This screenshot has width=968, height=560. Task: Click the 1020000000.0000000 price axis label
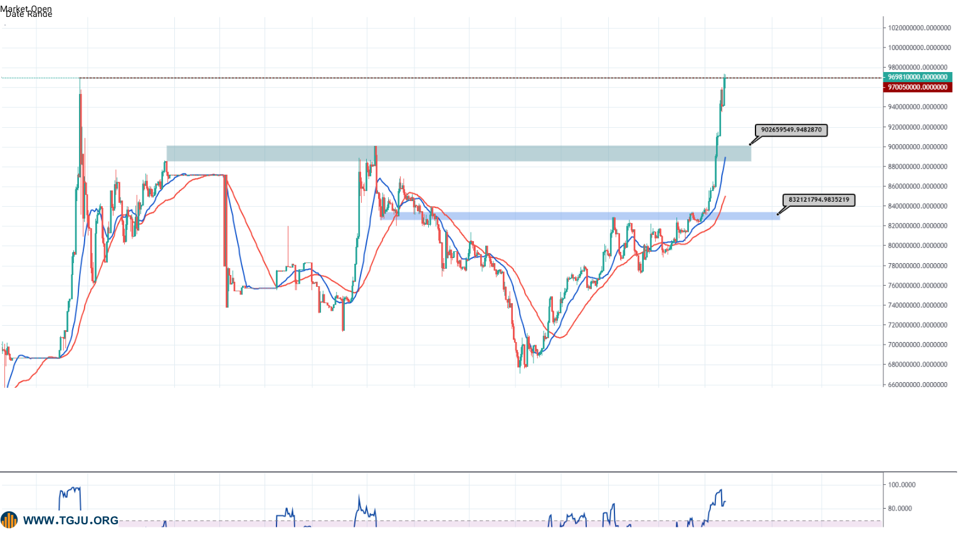pos(919,28)
